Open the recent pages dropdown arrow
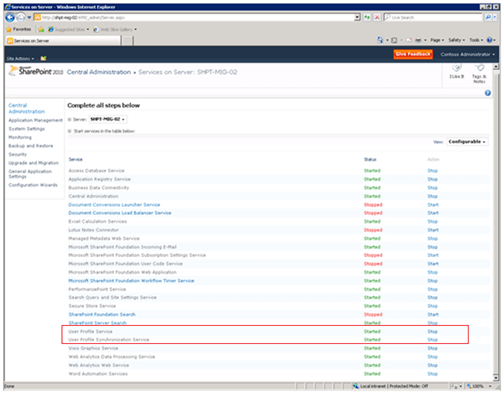 (29, 17)
